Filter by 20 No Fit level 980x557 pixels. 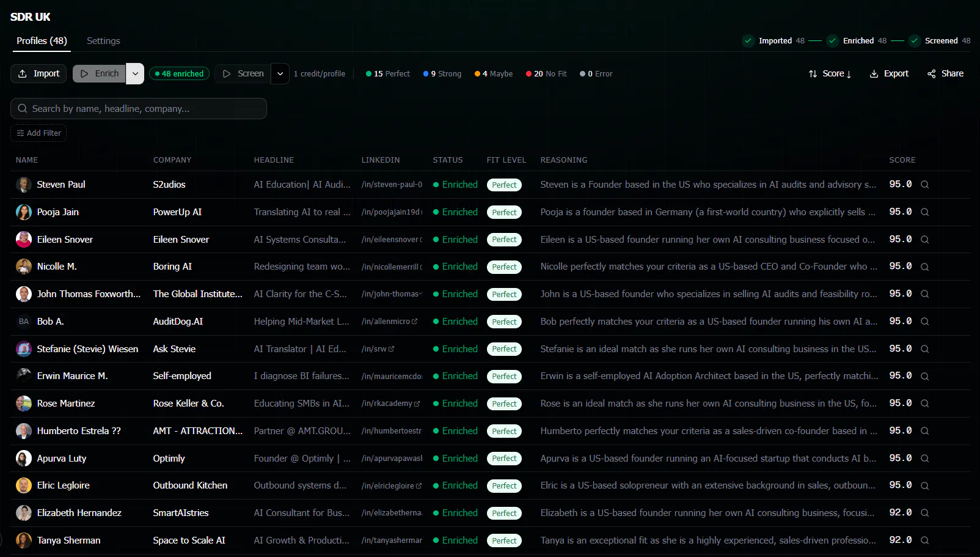(x=546, y=73)
